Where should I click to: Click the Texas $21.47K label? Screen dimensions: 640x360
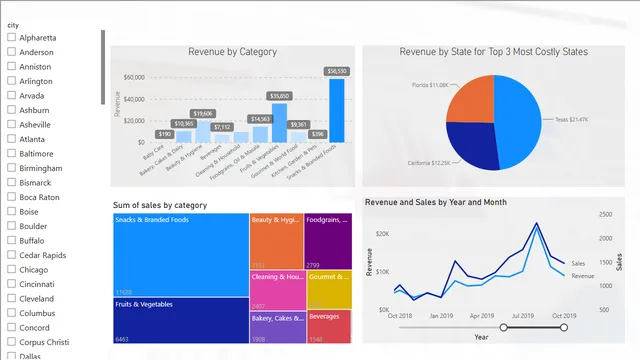[x=571, y=120]
